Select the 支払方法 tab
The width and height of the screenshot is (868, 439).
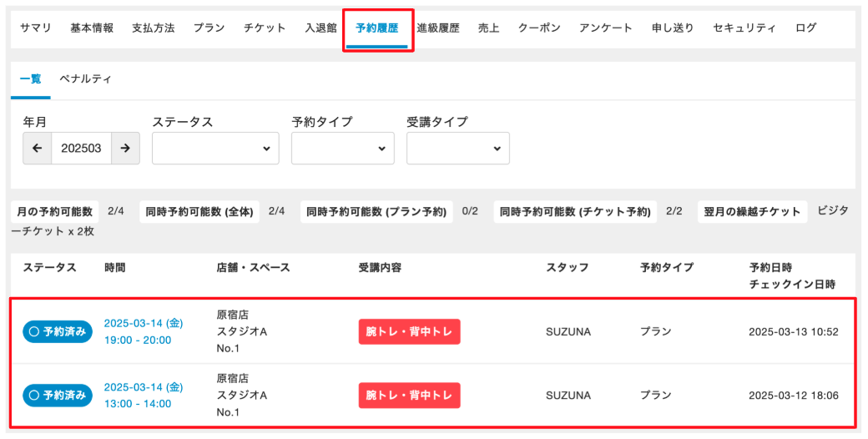(x=154, y=28)
